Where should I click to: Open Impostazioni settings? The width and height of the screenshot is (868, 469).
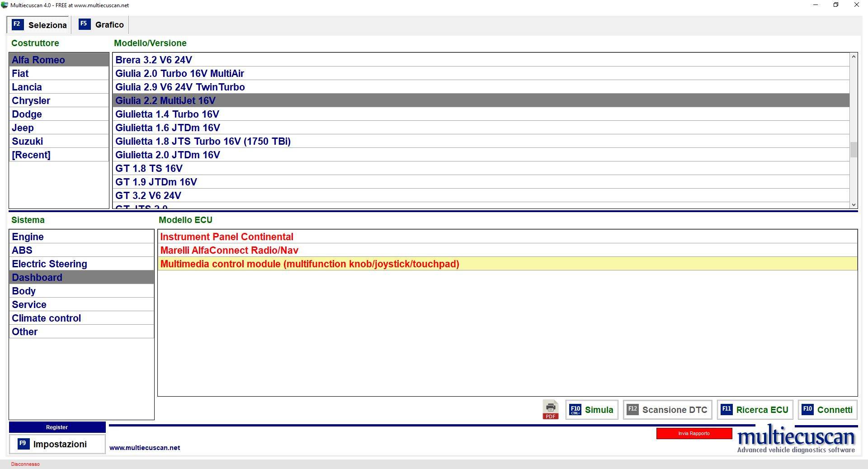click(57, 444)
